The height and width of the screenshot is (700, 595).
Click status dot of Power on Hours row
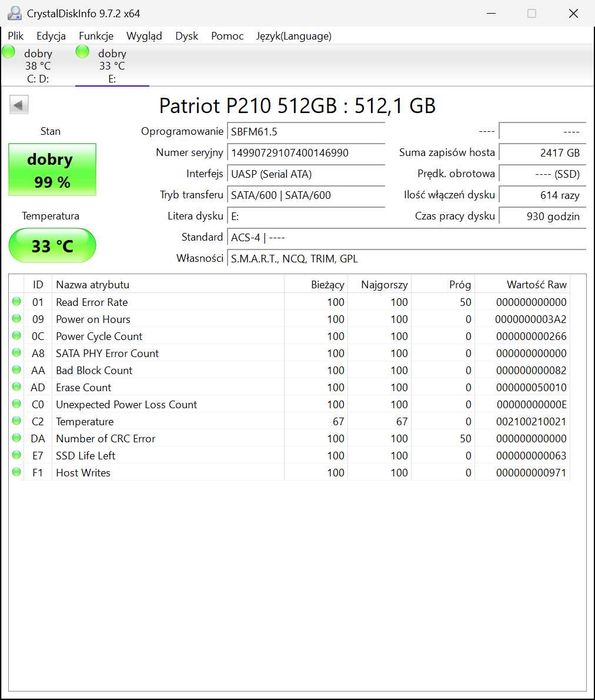point(17,319)
